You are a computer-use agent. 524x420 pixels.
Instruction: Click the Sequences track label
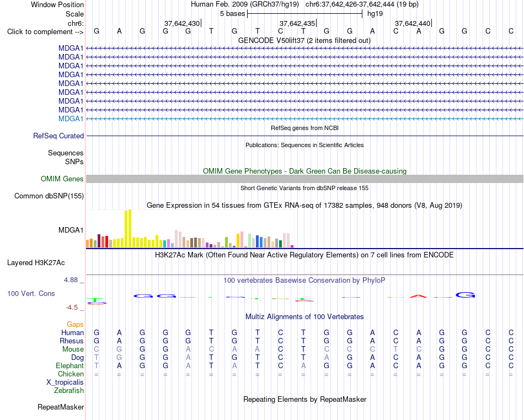66,153
